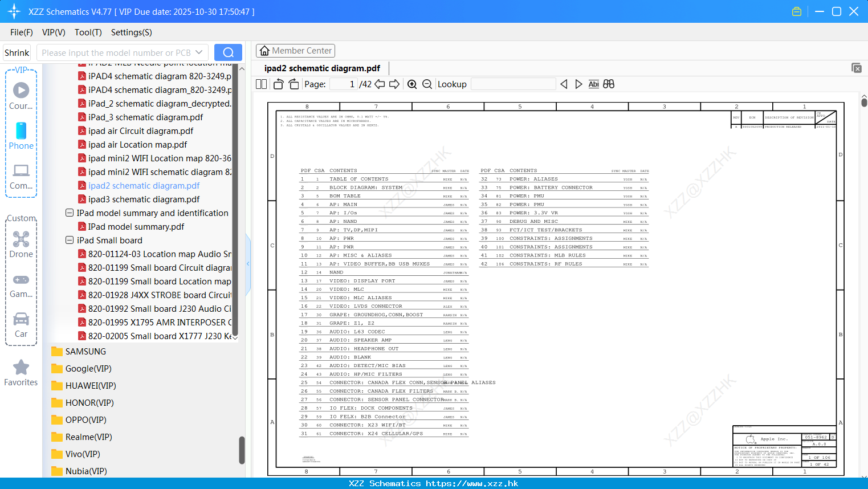
Task: Close the document panel icon at right
Action: point(857,68)
